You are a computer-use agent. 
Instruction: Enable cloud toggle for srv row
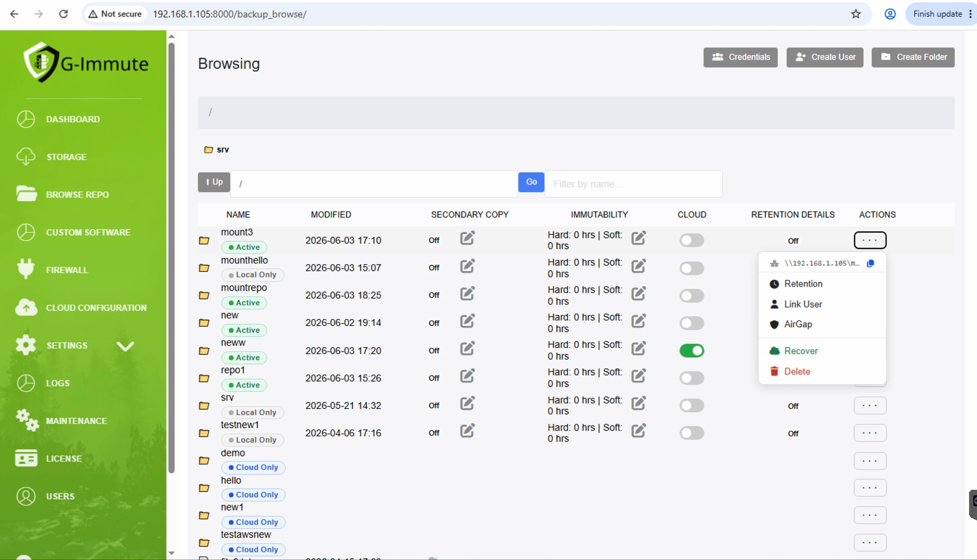click(692, 406)
